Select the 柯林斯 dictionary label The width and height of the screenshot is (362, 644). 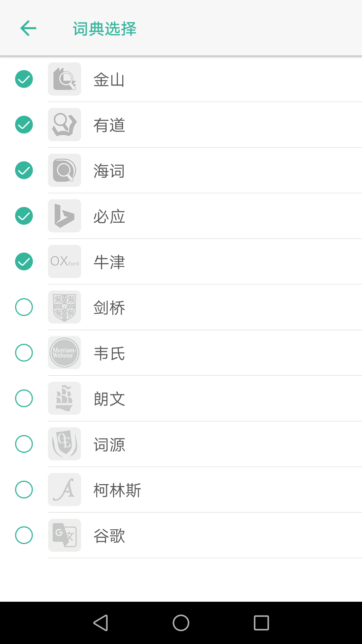pos(117,490)
